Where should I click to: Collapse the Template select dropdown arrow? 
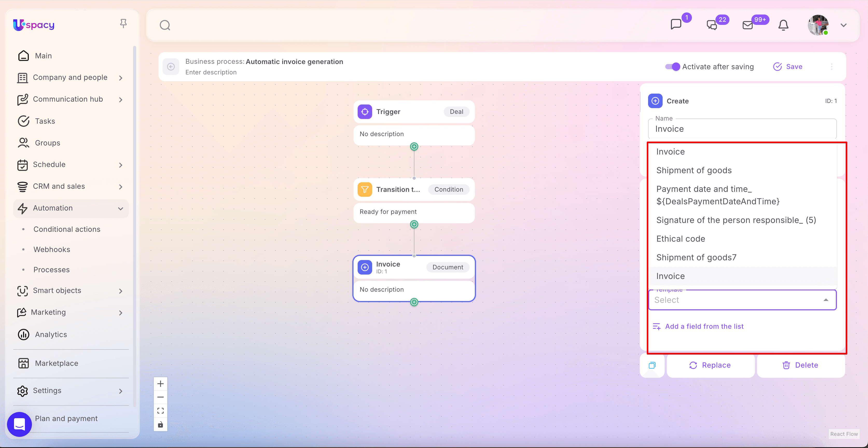point(826,300)
